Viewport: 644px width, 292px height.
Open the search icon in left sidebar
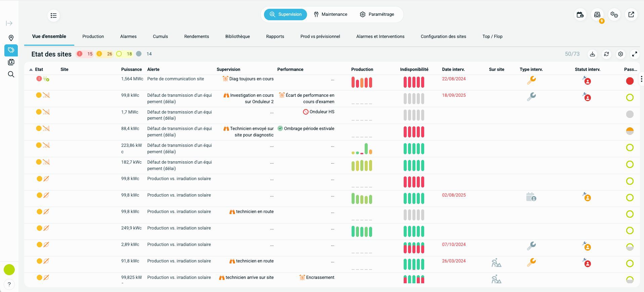11,74
